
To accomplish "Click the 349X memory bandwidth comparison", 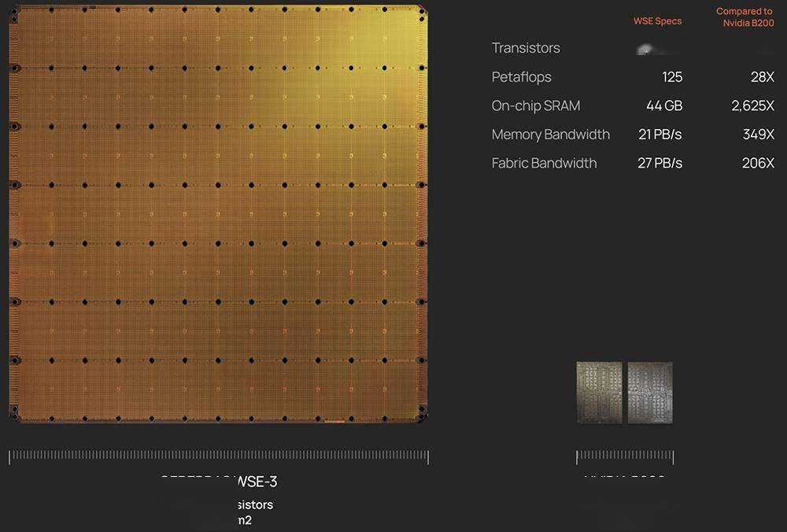I will (x=758, y=135).
